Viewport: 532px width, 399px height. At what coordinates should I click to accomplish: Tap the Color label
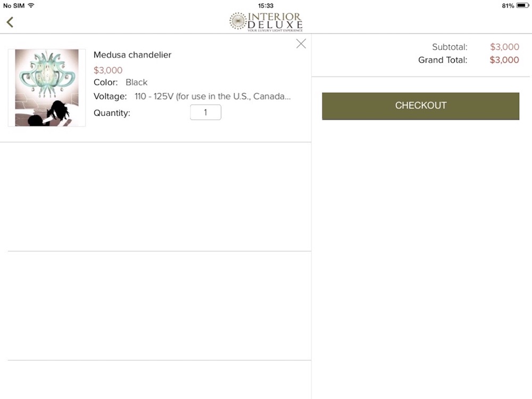pos(105,82)
